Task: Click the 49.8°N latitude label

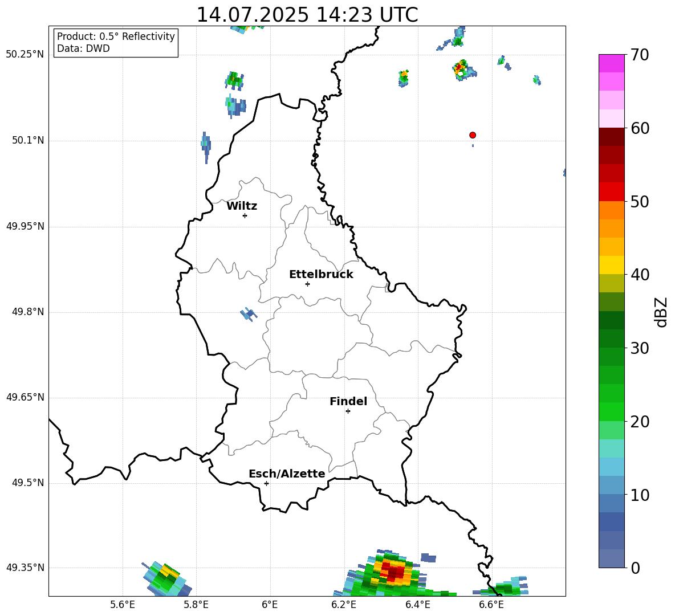Action: pyautogui.click(x=28, y=312)
